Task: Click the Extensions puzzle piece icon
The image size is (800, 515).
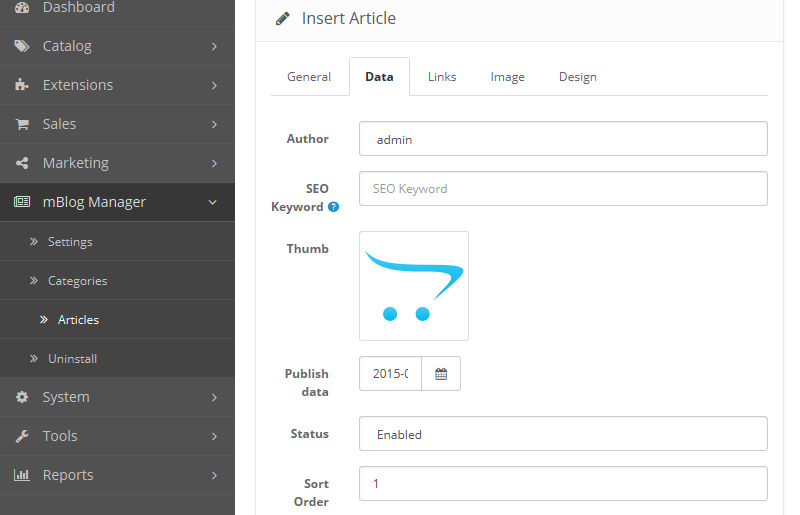Action: pos(22,85)
